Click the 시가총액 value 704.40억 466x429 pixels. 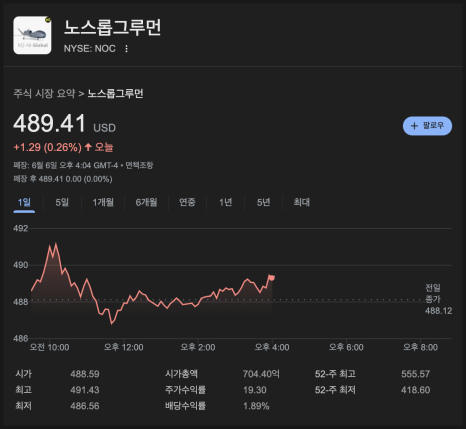coord(261,374)
